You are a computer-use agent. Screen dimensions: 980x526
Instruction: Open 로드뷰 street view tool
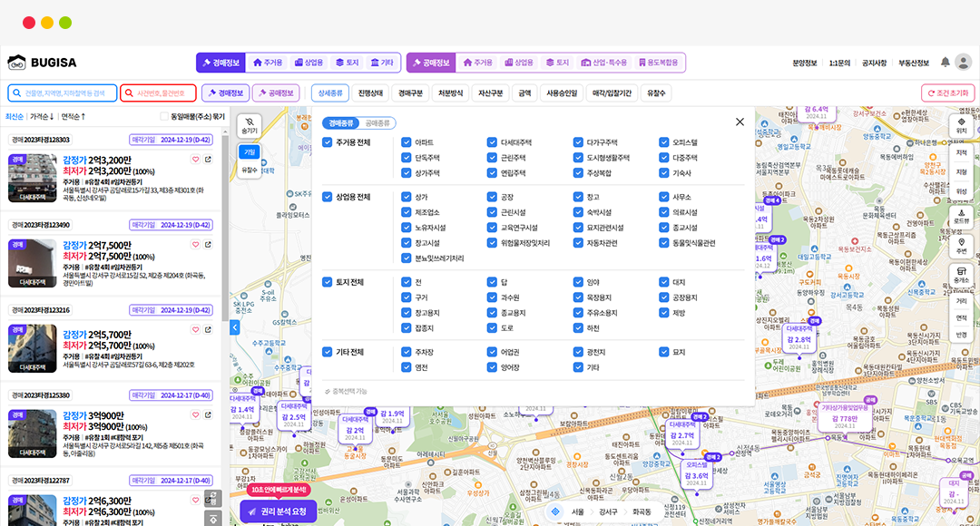(x=961, y=216)
